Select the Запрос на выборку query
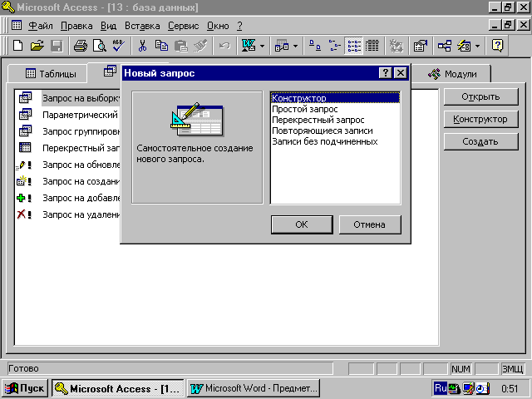This screenshot has width=532, height=399. click(x=69, y=98)
